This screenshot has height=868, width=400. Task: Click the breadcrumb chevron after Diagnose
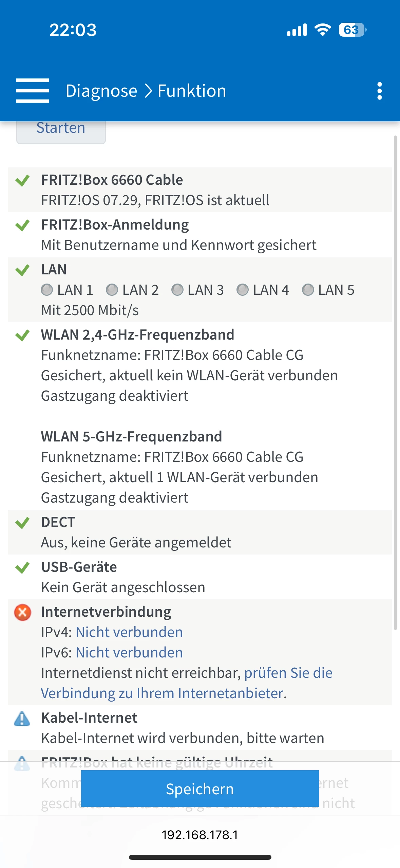(x=148, y=91)
